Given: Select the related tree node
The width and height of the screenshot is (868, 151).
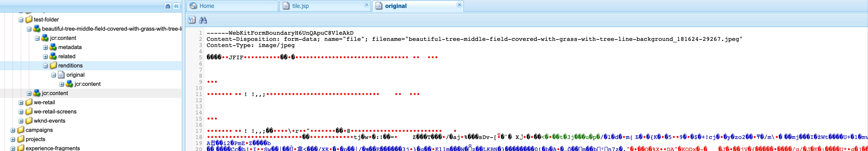Looking at the screenshot, I should click(x=67, y=56).
